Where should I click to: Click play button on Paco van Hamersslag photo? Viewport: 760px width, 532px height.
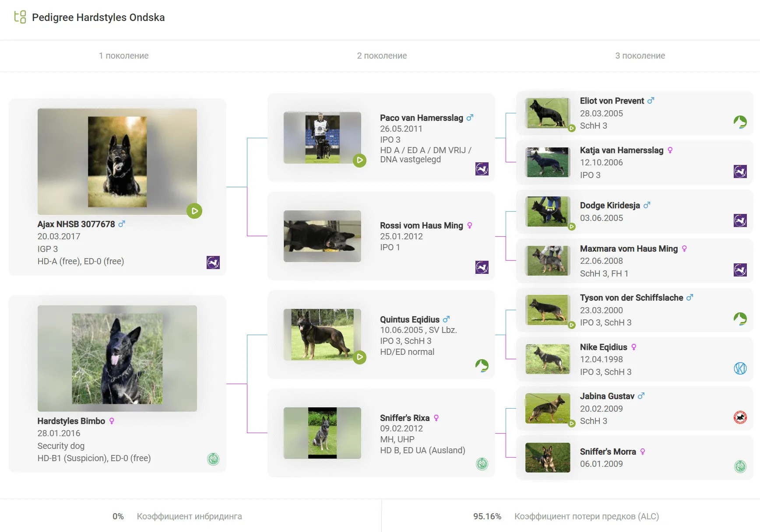click(359, 160)
